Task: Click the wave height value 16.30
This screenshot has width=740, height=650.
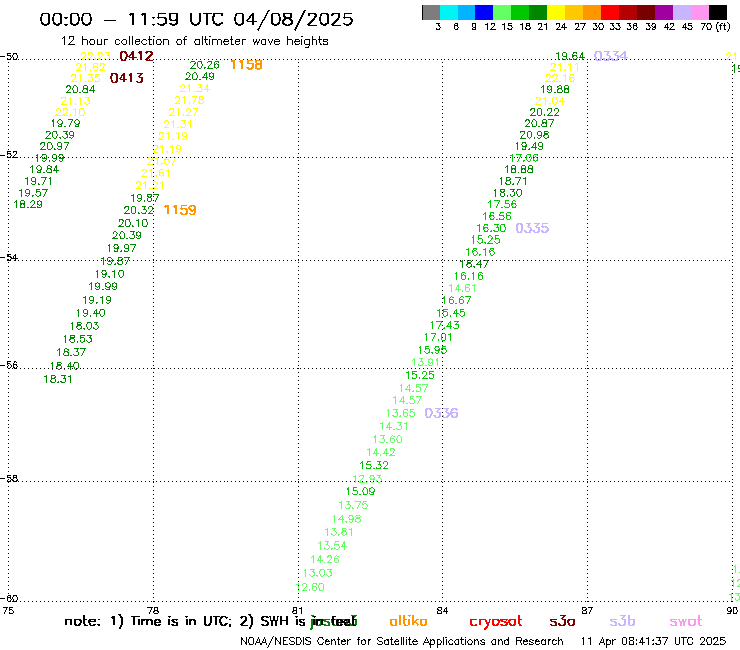Action: point(491,228)
